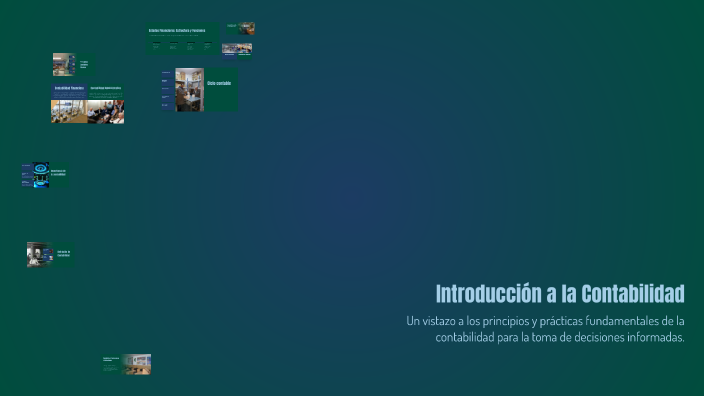Open the thumbnail above the Contabilidad Financiera slide

74,64
